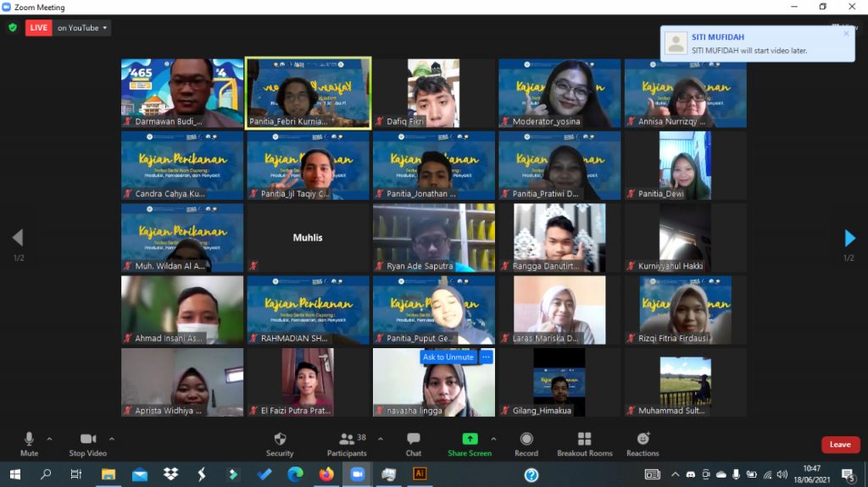Expand video options arrow beside Stop Video
Image resolution: width=868 pixels, height=487 pixels.
click(112, 439)
